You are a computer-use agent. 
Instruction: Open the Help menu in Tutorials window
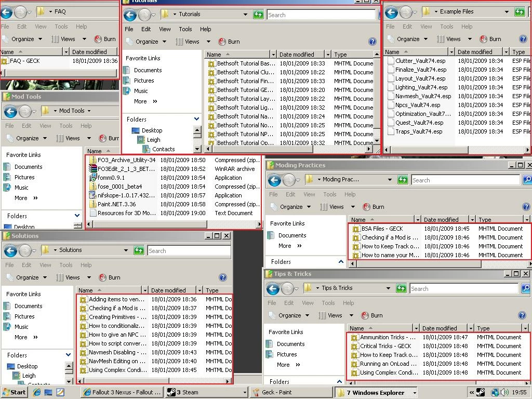pos(206,29)
